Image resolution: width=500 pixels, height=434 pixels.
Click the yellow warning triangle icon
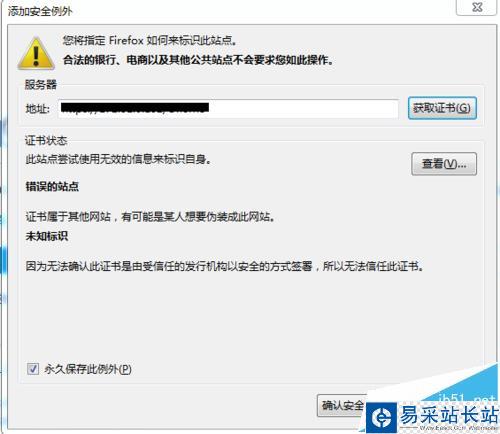36,54
